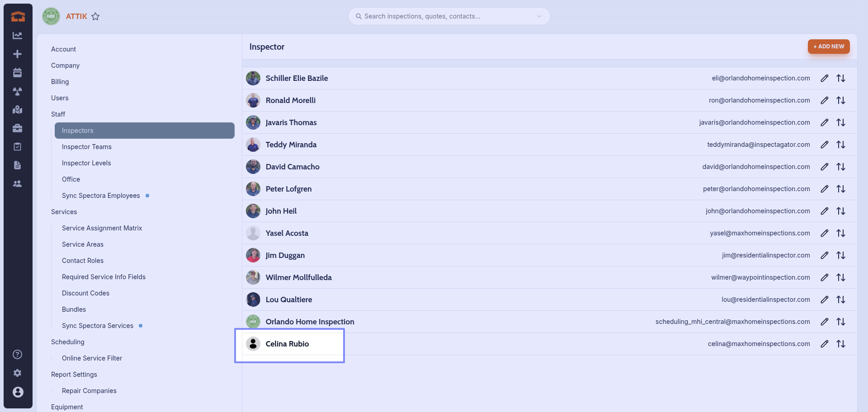
Task: Select the Celina Rubio inspector row
Action: pos(288,344)
